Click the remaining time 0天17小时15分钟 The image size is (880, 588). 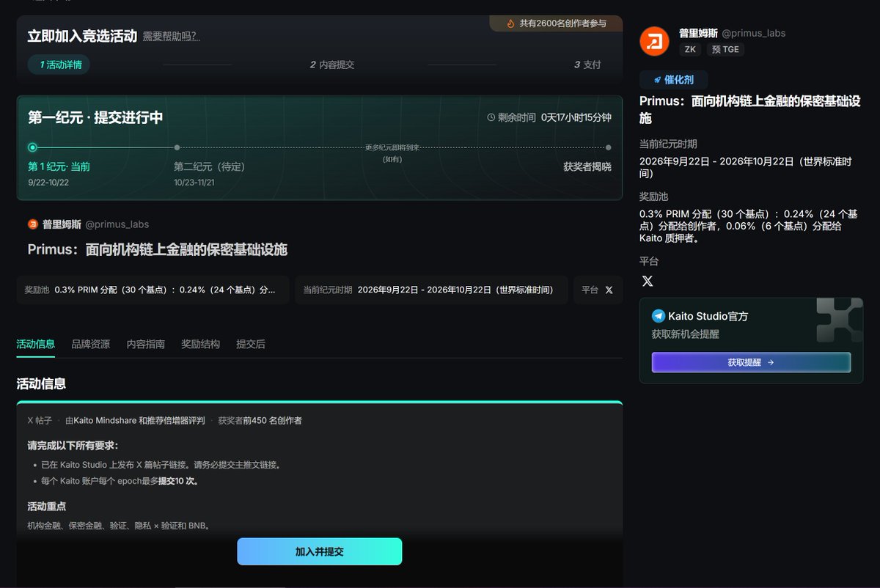coord(576,117)
